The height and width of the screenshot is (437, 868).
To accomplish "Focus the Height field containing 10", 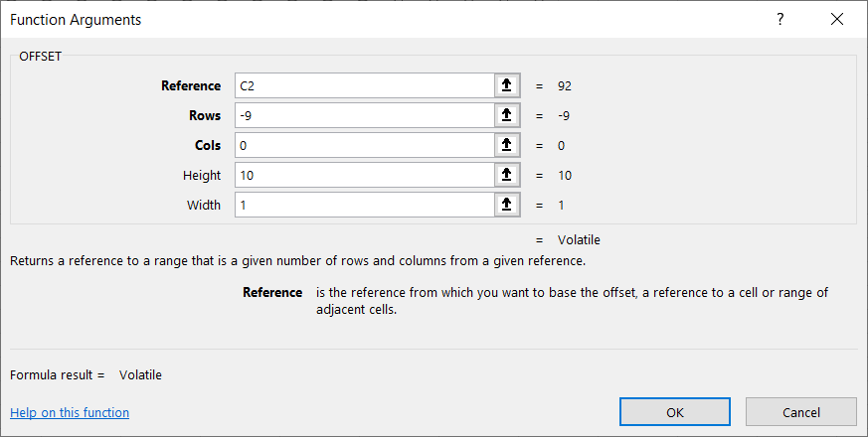I will click(364, 176).
